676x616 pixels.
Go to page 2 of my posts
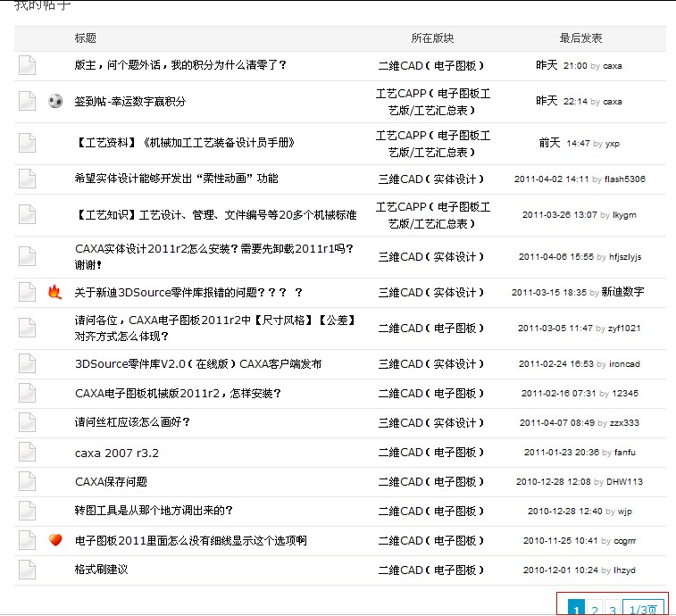tap(595, 609)
